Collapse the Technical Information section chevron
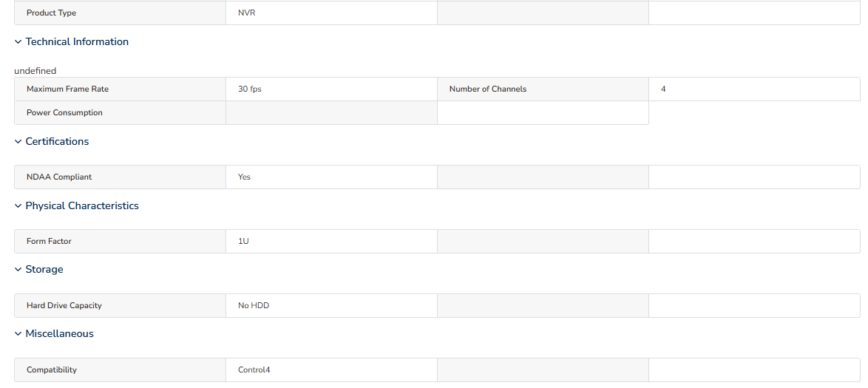Screen dimensions: 868x388 click(x=18, y=42)
